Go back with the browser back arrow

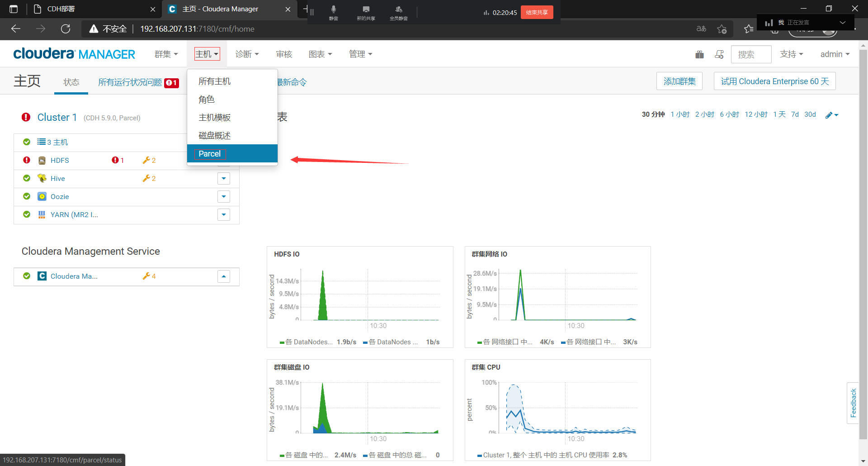tap(16, 29)
